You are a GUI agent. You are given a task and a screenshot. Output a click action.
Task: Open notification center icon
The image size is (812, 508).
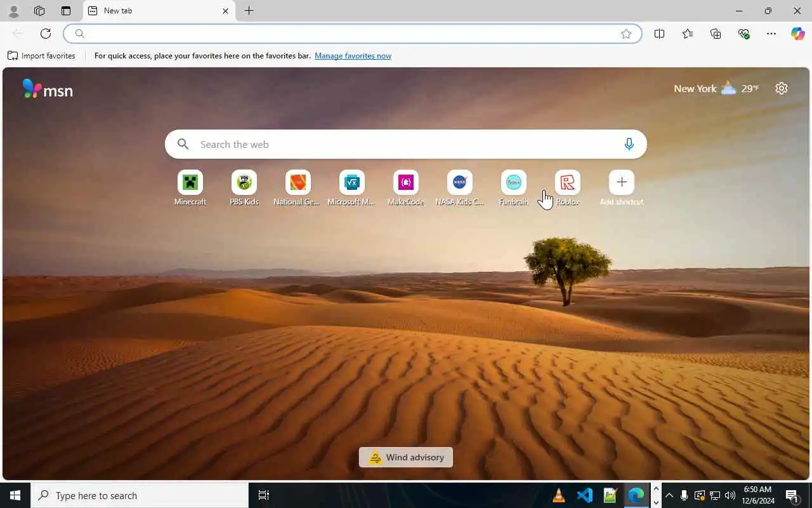792,495
